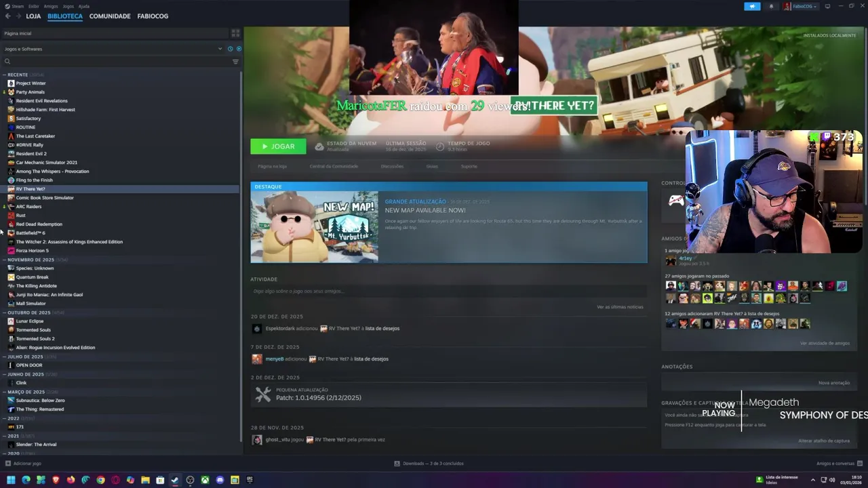The height and width of the screenshot is (488, 868).
Task: Go to the COMUNIDADE tab
Action: click(x=110, y=16)
